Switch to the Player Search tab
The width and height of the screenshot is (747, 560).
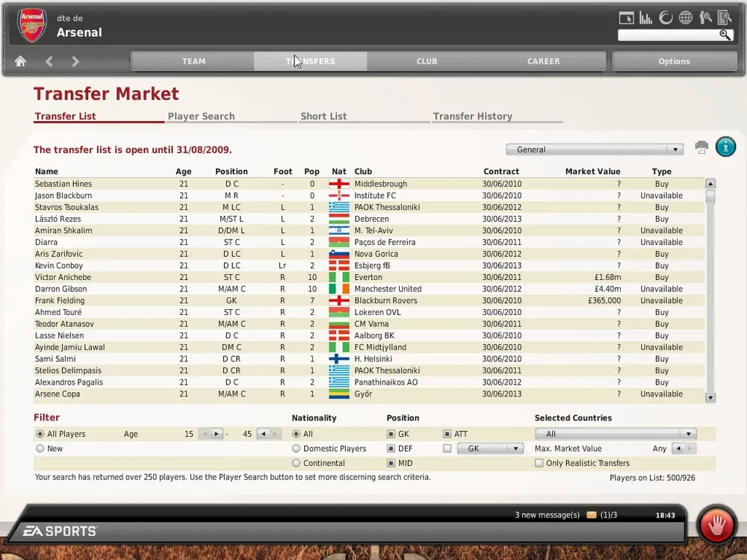click(232, 116)
